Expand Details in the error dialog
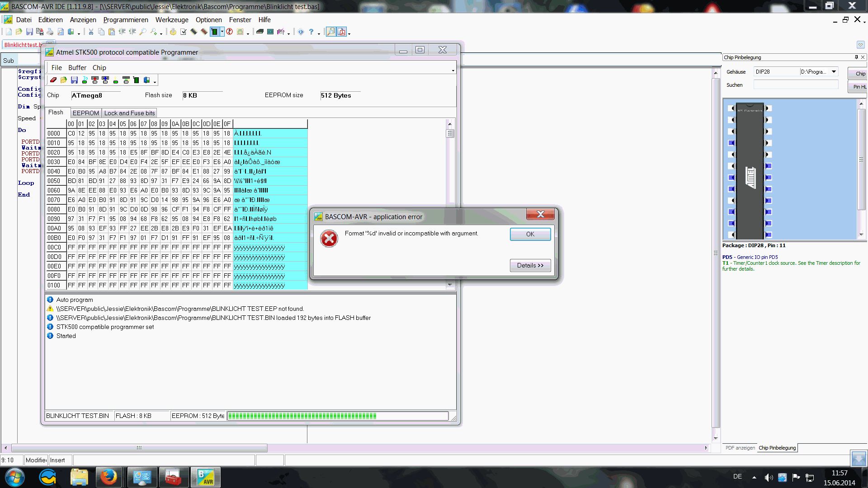 point(530,266)
